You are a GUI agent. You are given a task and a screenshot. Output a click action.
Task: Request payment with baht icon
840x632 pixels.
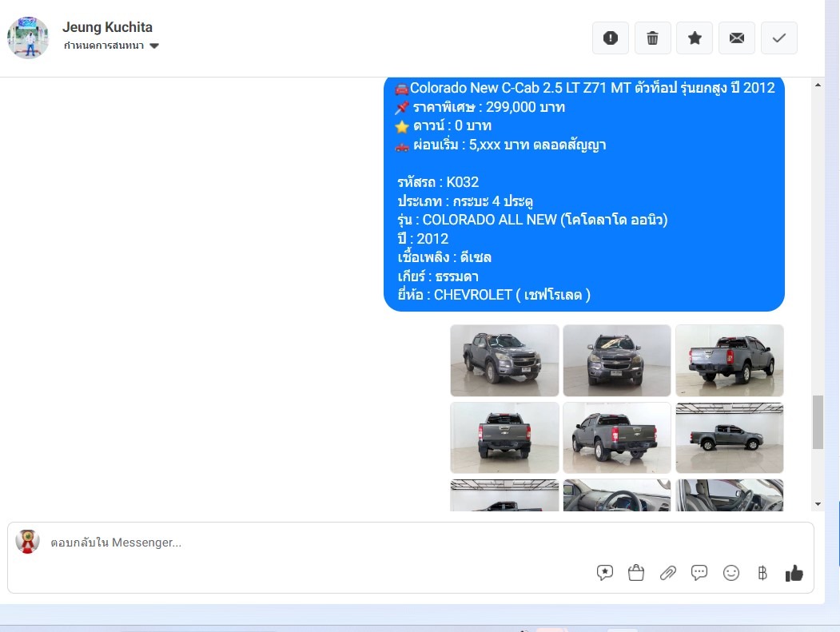tap(762, 573)
